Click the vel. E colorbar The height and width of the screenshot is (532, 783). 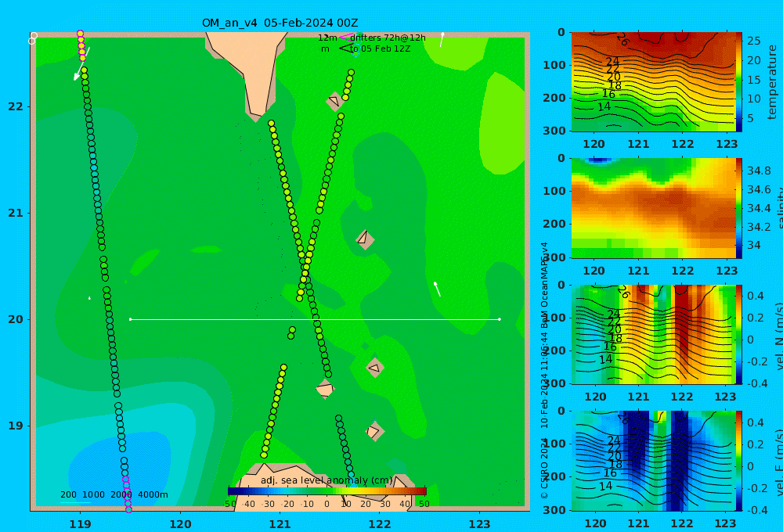tap(739, 461)
